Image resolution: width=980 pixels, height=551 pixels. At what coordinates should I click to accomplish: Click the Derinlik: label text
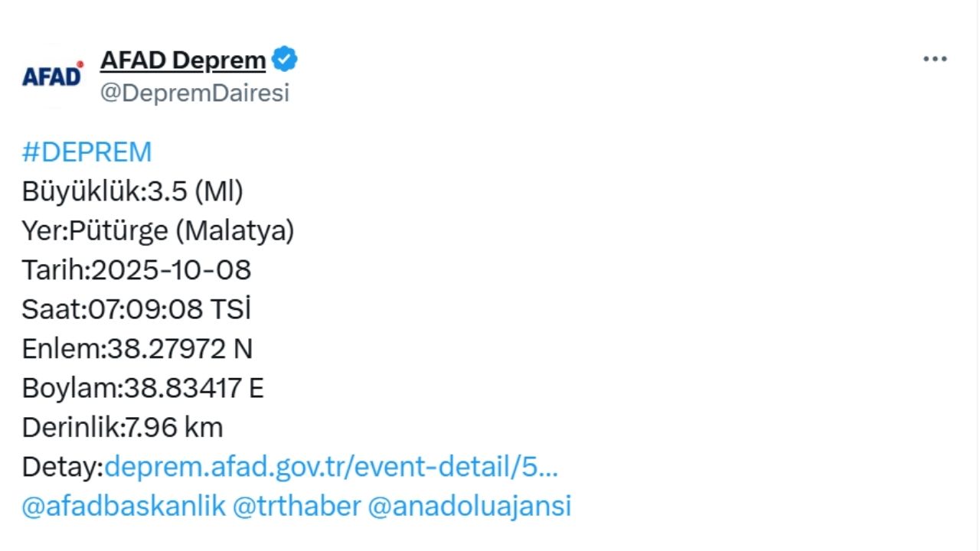pyautogui.click(x=72, y=428)
